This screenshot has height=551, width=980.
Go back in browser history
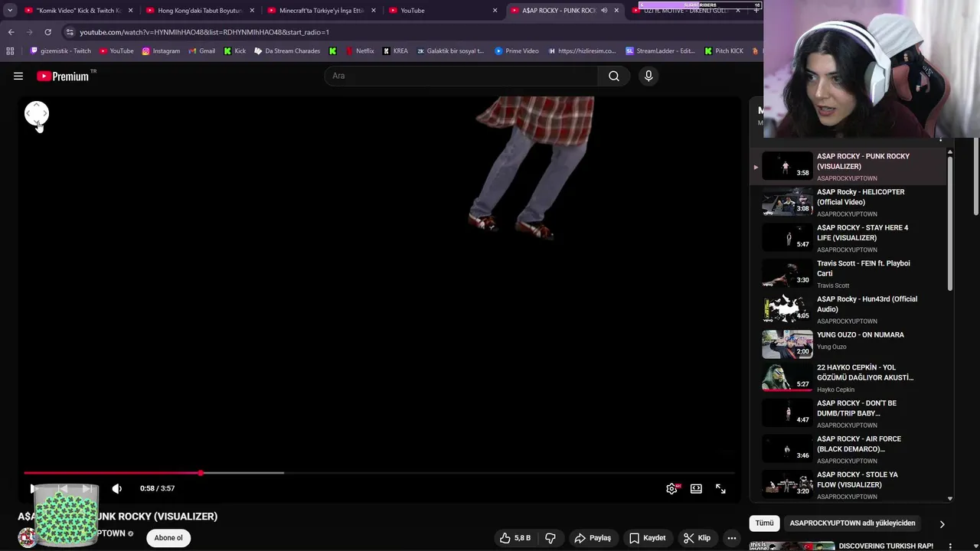[11, 32]
